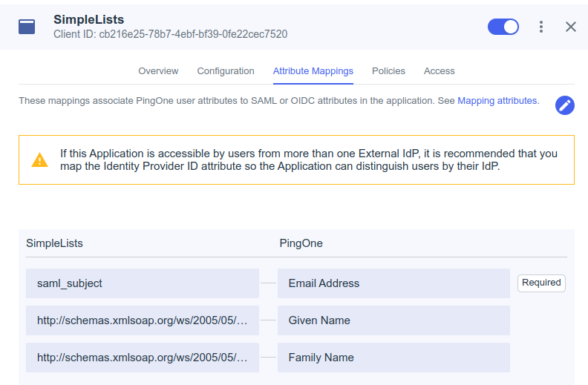Click the Required badge
The image size is (588, 385).
click(x=541, y=283)
